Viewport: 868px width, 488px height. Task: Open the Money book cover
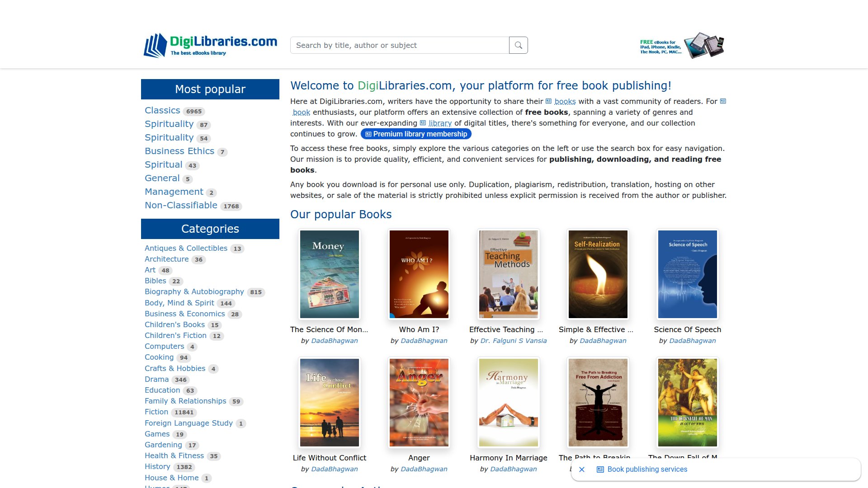coord(330,274)
